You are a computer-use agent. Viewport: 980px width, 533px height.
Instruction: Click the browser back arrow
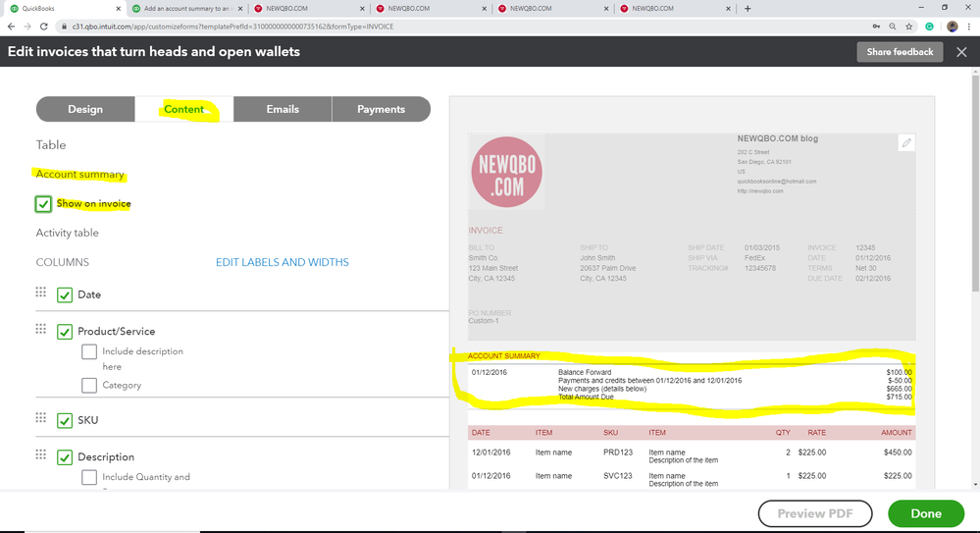pyautogui.click(x=11, y=27)
